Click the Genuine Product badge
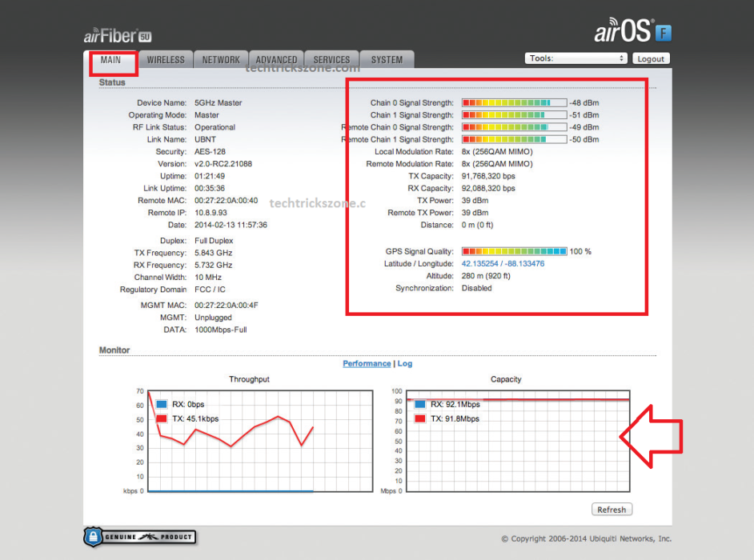The height and width of the screenshot is (560, 754). [x=140, y=537]
